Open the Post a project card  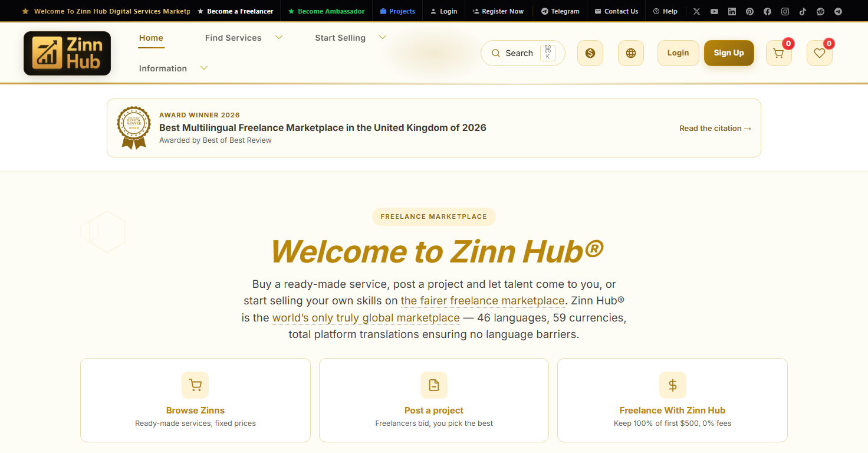coord(434,400)
